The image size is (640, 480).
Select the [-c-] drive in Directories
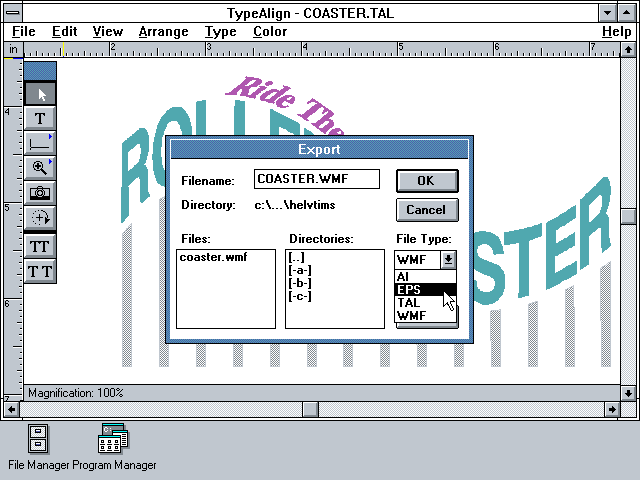point(299,296)
